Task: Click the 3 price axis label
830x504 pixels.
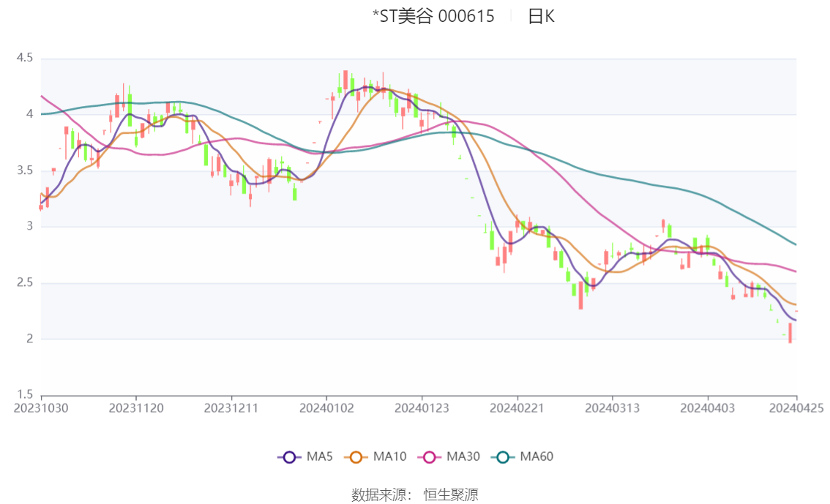Action: pyautogui.click(x=31, y=226)
